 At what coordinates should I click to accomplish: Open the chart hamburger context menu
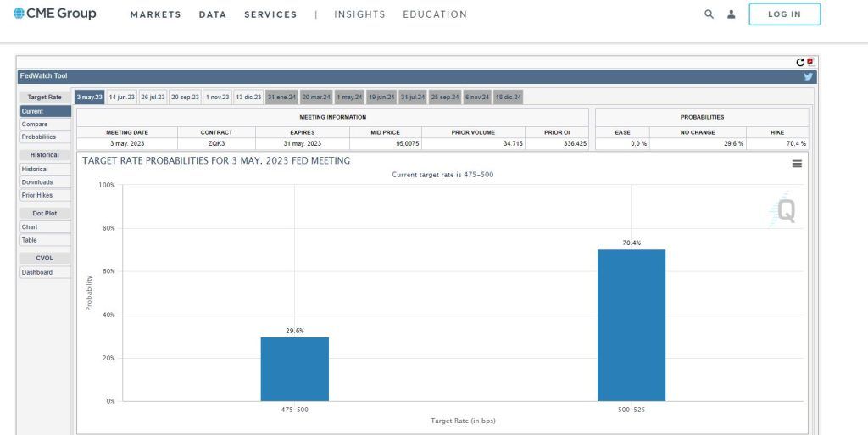pos(797,164)
